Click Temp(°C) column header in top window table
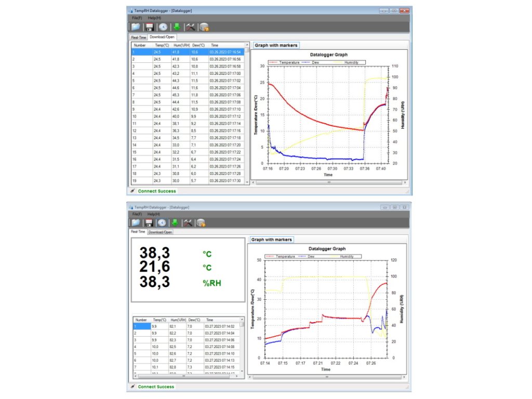The width and height of the screenshot is (532, 399). [x=162, y=45]
